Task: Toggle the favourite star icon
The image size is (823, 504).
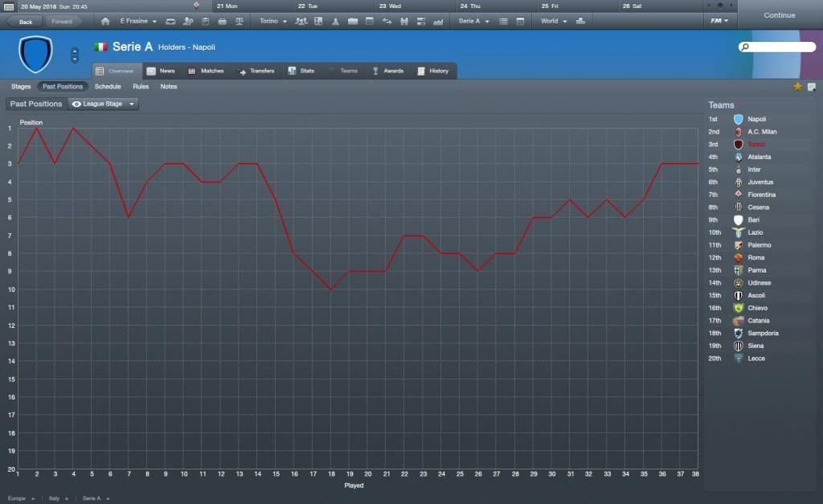Action: coord(798,87)
